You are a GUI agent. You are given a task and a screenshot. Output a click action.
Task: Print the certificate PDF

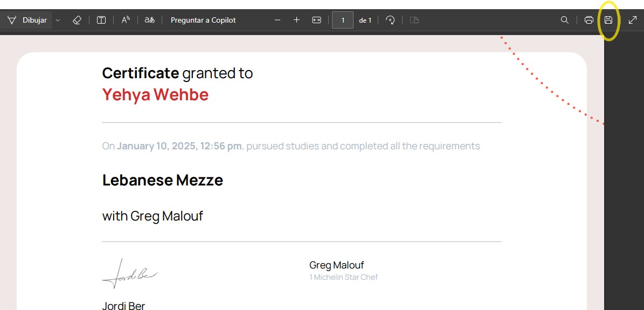click(589, 20)
